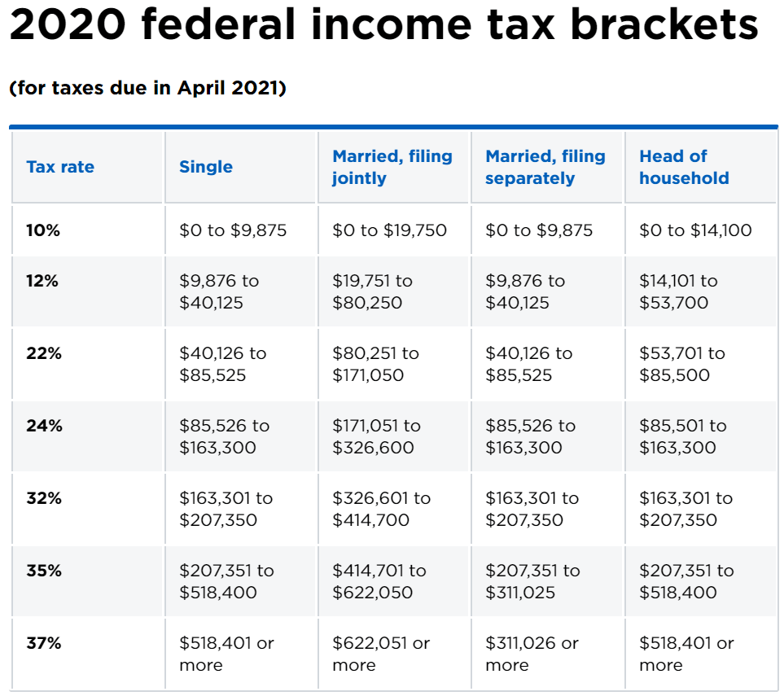Click the 35% tax rate row label
The height and width of the screenshot is (696, 784).
(x=44, y=571)
